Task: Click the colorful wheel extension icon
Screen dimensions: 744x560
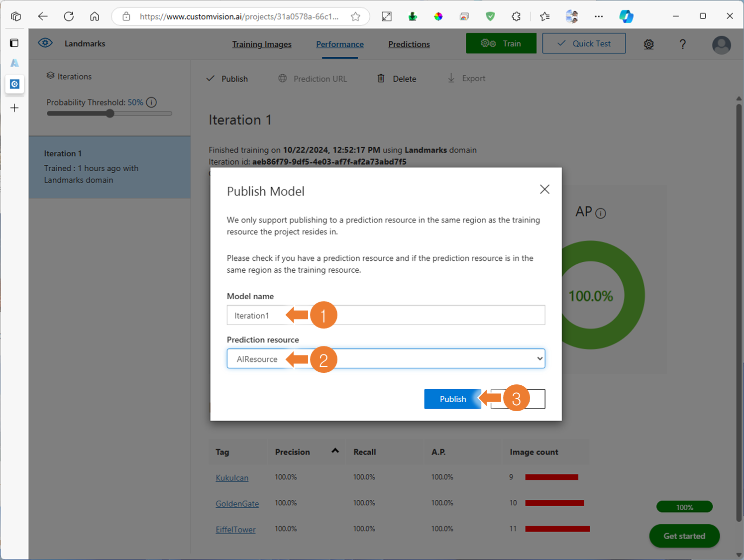Action: click(x=438, y=16)
